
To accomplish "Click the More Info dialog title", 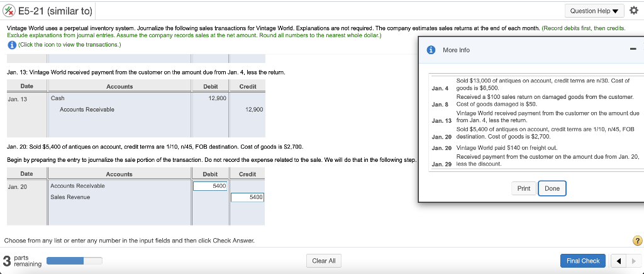I will tap(456, 50).
